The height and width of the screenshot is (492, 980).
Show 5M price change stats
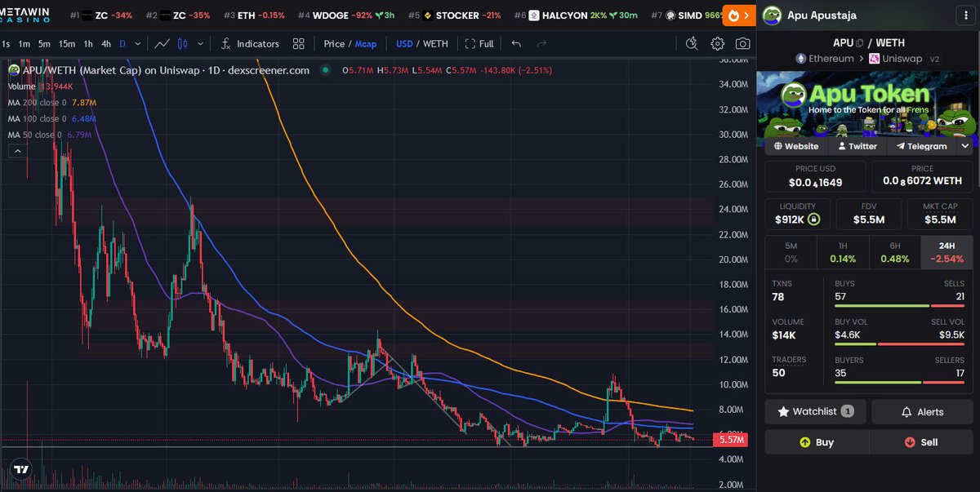coord(791,252)
